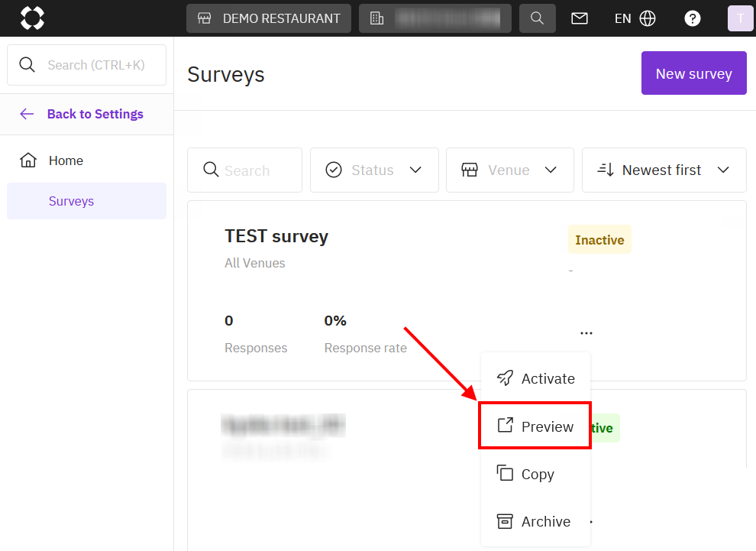Click the user avatar labeled T
756x551 pixels.
coord(740,18)
